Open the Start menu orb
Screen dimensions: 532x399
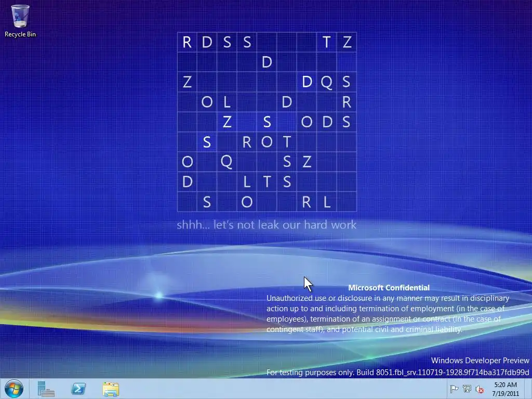tap(14, 389)
